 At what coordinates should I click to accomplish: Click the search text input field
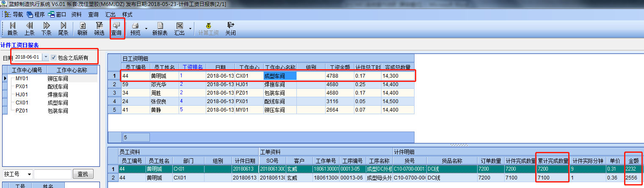pos(53,174)
